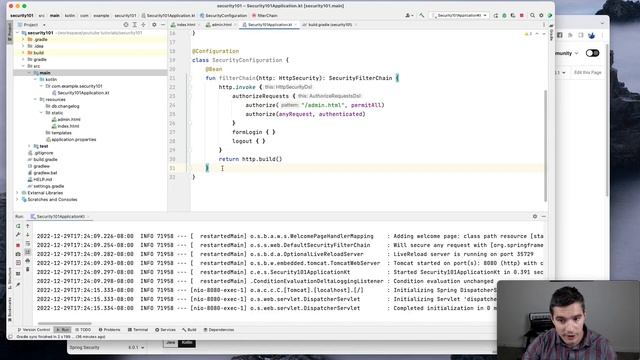The height and width of the screenshot is (360, 640).
Task: Open Project panel gear options
Action: [154, 24]
